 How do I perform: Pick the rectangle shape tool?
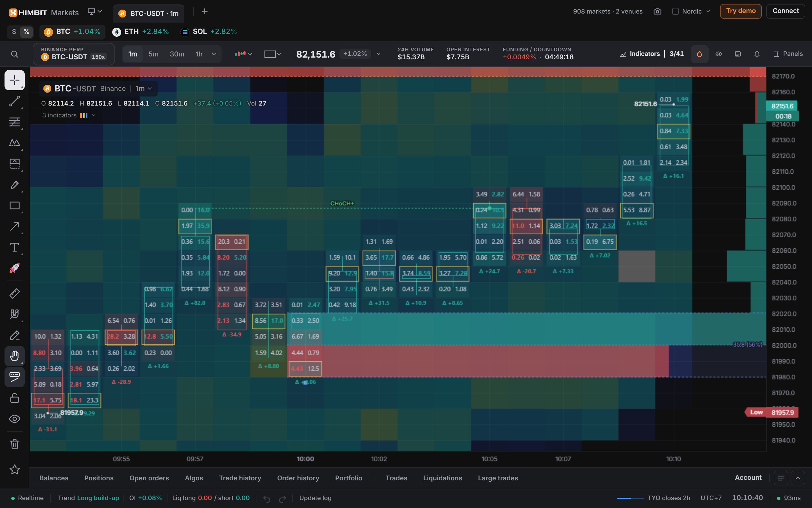click(x=14, y=206)
